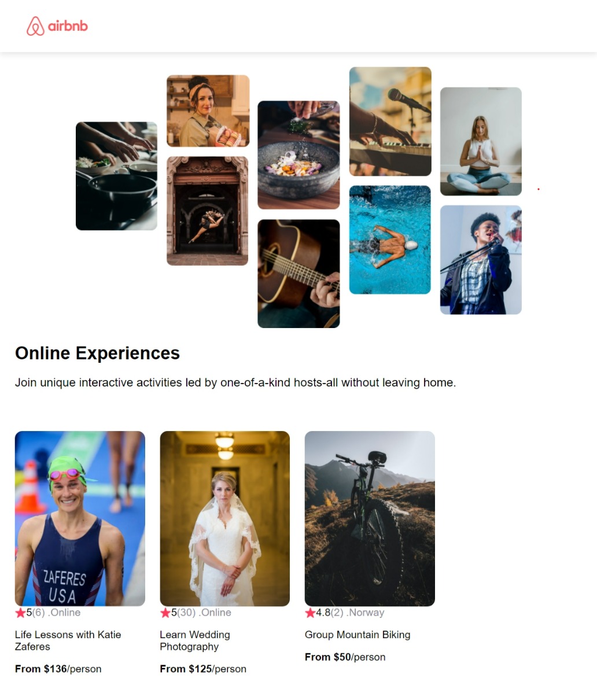This screenshot has height=700, width=597.
Task: Open the yoga meditation photo
Action: [x=481, y=142]
